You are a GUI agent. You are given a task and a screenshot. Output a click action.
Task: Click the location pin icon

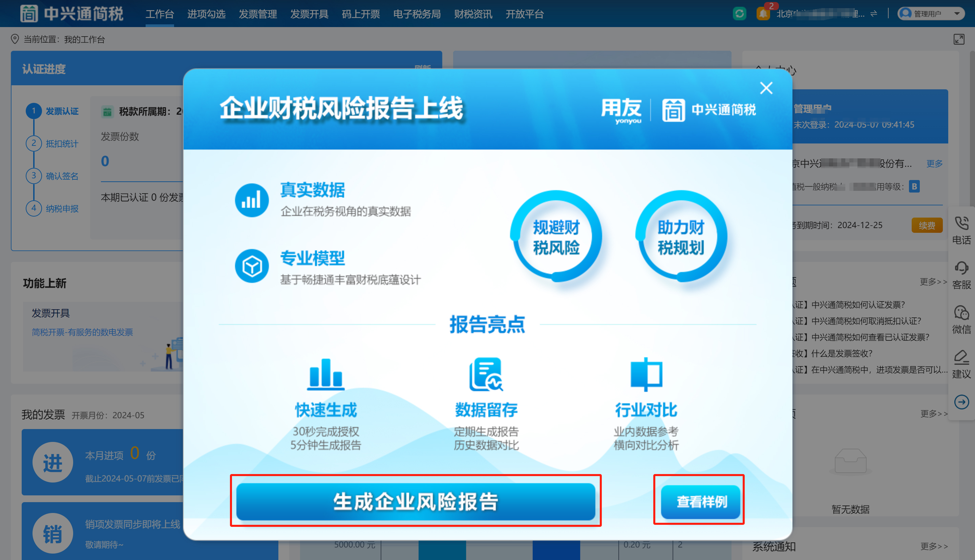(x=15, y=39)
